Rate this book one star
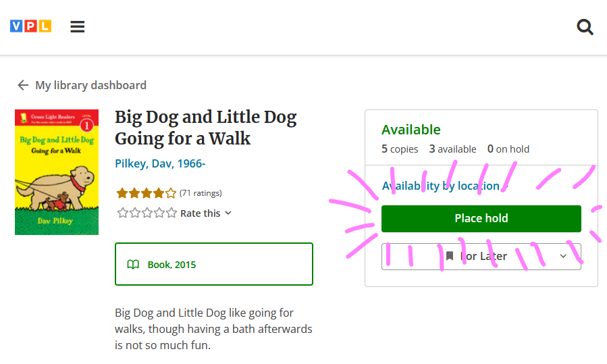The image size is (607, 364). (x=122, y=213)
